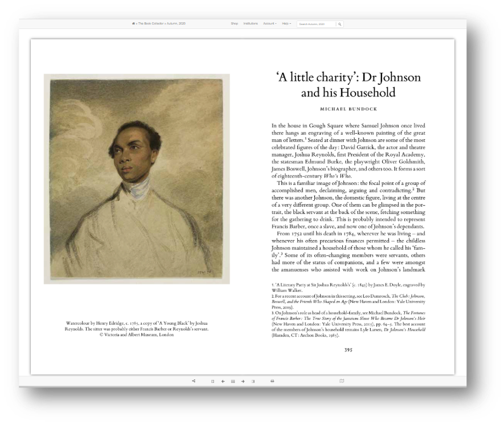Open the Autumn, 2020 breadcrumb link
504x425 pixels.
[x=176, y=23]
